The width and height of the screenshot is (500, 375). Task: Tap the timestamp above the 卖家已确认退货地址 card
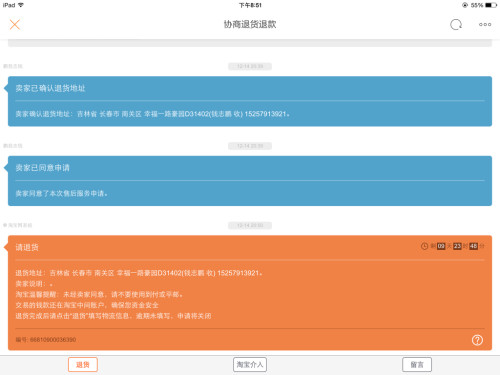tap(250, 66)
